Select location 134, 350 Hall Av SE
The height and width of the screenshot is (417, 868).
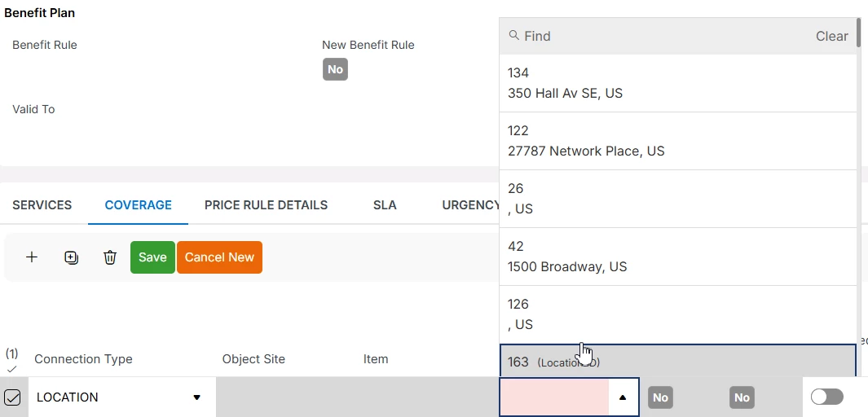tap(678, 83)
